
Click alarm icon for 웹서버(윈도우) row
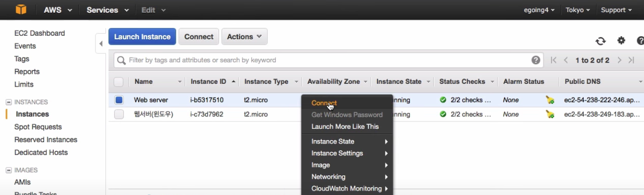point(550,114)
